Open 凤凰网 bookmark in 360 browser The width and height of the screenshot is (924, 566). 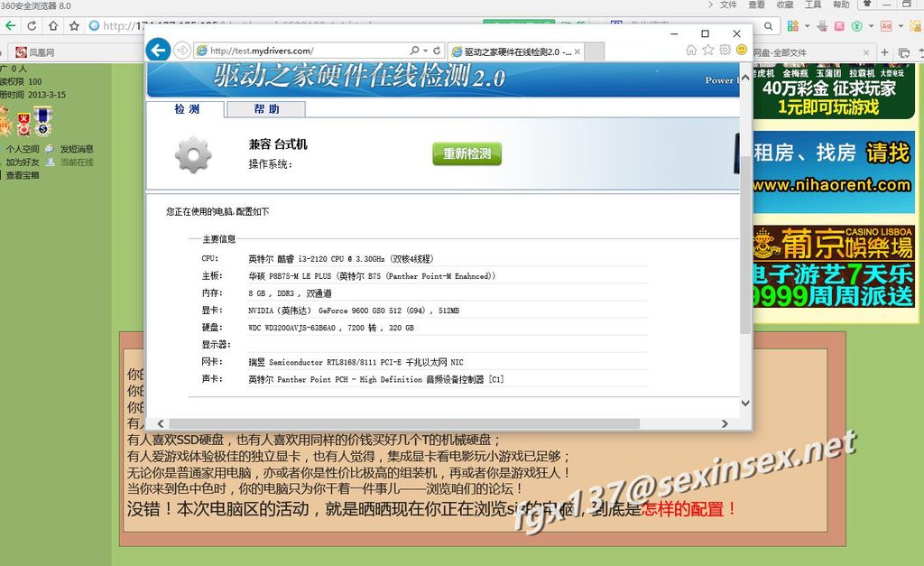(35, 52)
